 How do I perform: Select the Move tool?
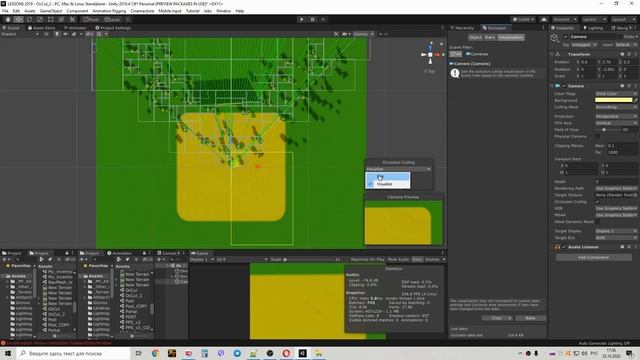18,19
